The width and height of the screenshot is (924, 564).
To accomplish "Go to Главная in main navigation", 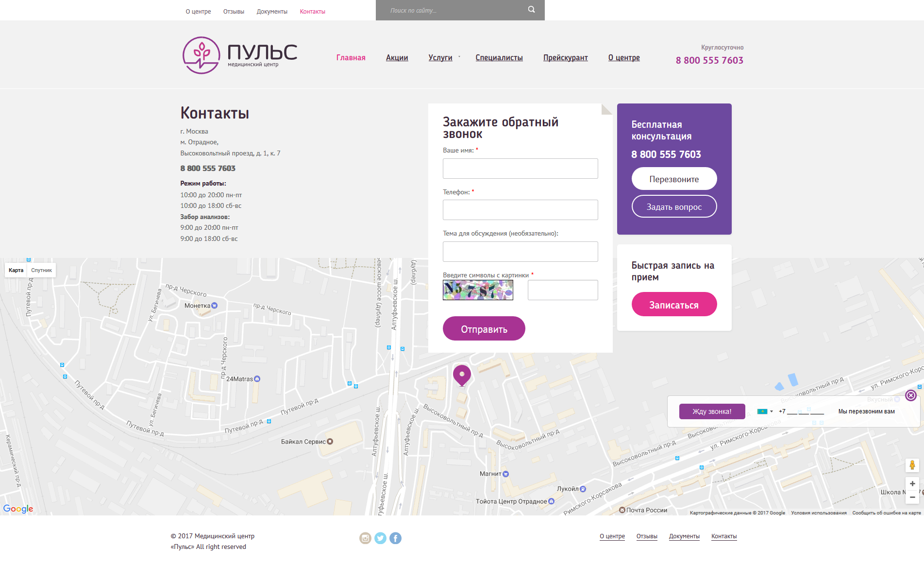I will point(351,57).
